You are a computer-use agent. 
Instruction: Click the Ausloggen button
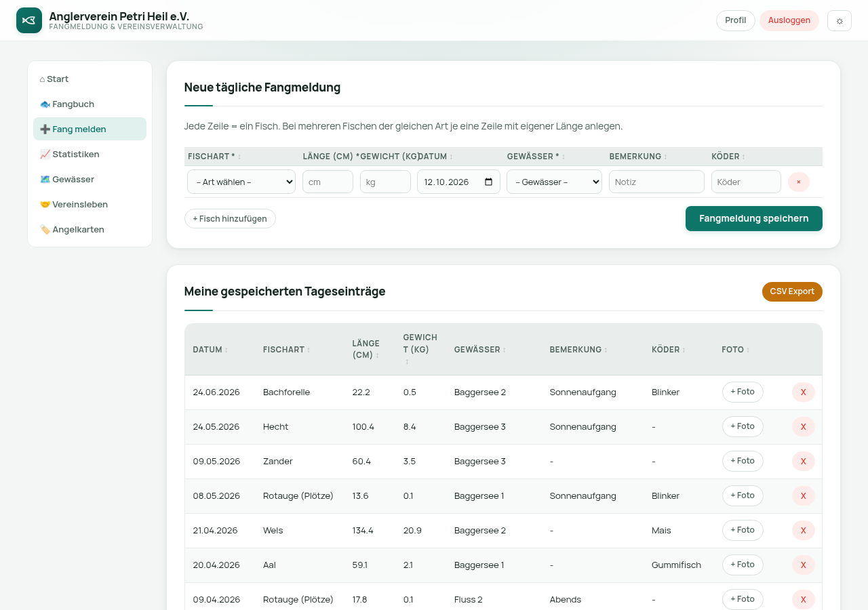point(789,20)
